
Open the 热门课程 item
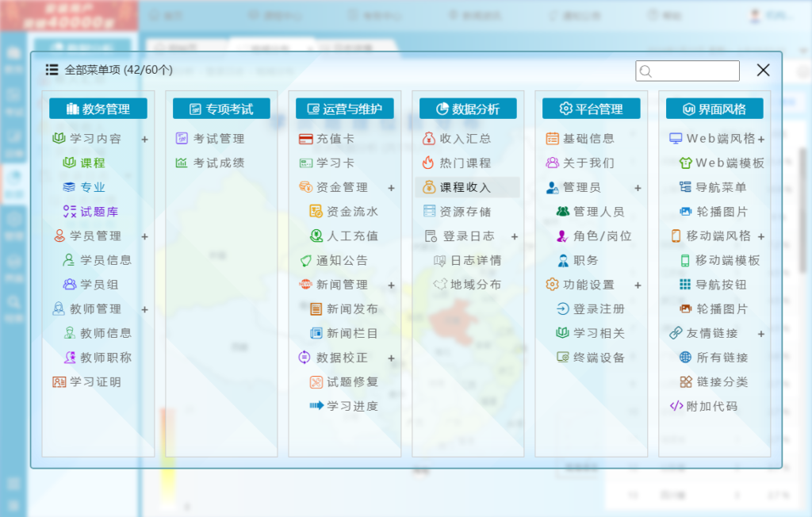(x=461, y=163)
